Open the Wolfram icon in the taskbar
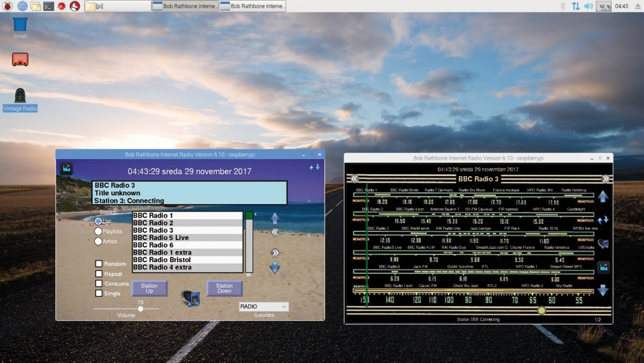Screen dimensions: 644x363 tap(75, 6)
